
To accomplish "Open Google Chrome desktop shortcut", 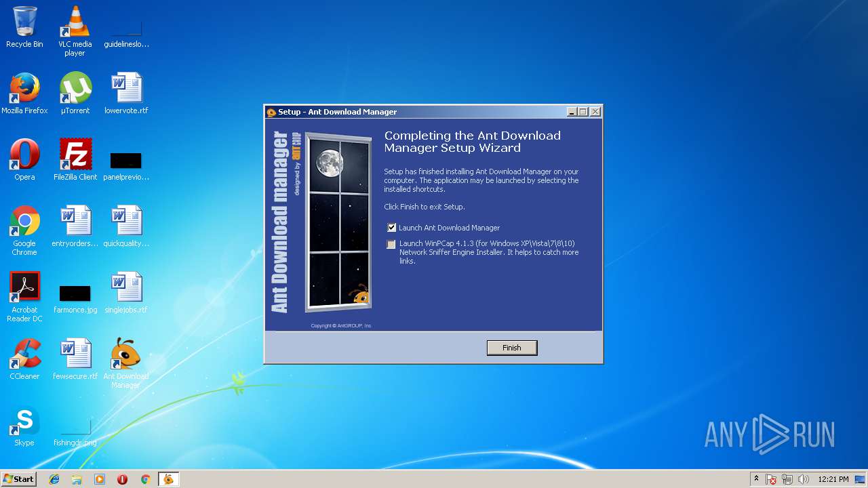I will (x=24, y=230).
